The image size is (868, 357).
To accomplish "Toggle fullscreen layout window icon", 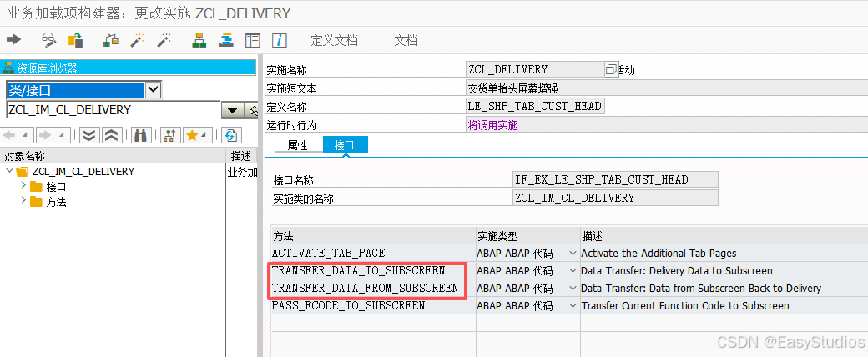I will click(x=252, y=40).
